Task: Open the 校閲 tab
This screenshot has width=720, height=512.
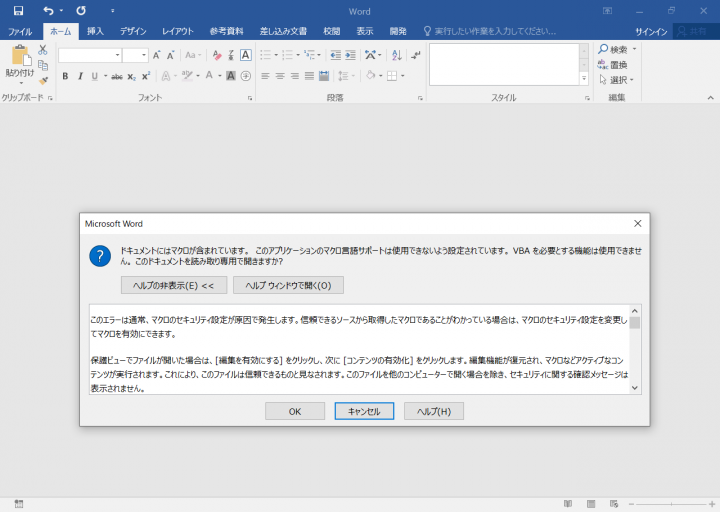Action: click(x=332, y=31)
